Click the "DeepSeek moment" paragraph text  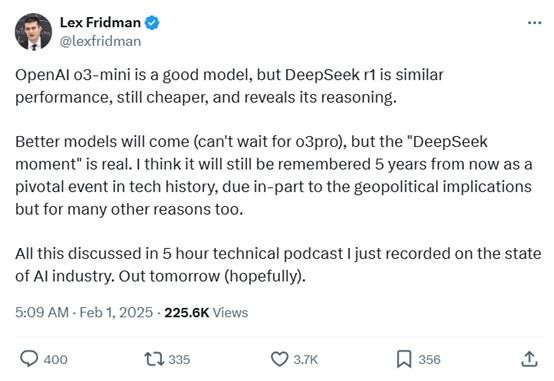[273, 175]
